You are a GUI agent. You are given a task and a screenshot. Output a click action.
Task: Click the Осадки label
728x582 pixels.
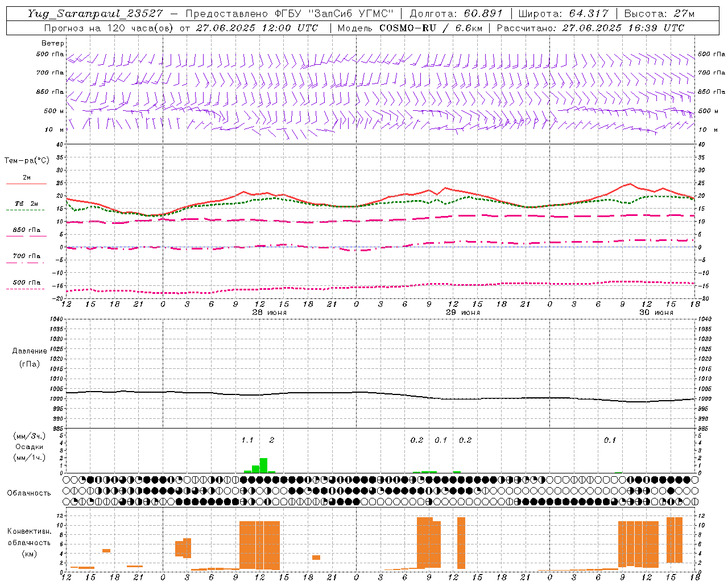pos(30,447)
